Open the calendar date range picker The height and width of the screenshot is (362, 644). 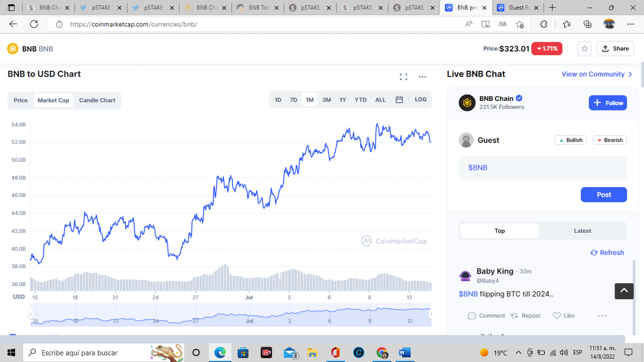[x=399, y=100]
